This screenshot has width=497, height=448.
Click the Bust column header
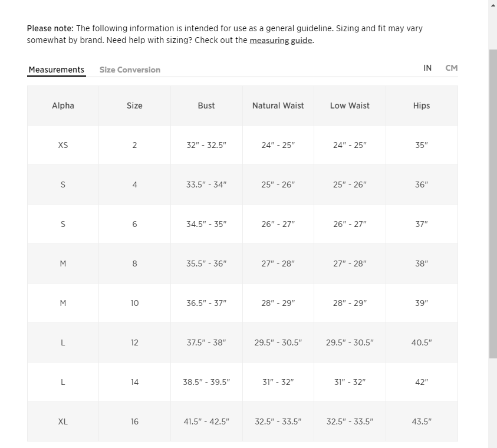coord(206,106)
